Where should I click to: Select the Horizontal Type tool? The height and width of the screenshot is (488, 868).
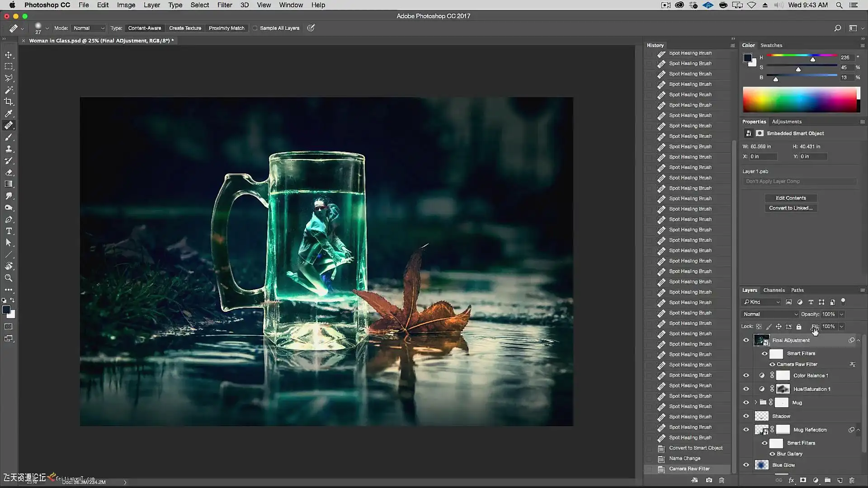(9, 231)
